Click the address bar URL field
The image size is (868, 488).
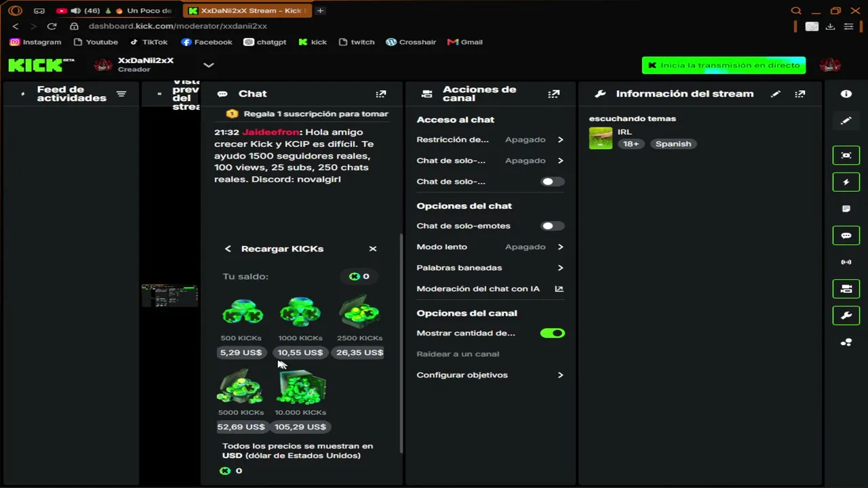[178, 26]
